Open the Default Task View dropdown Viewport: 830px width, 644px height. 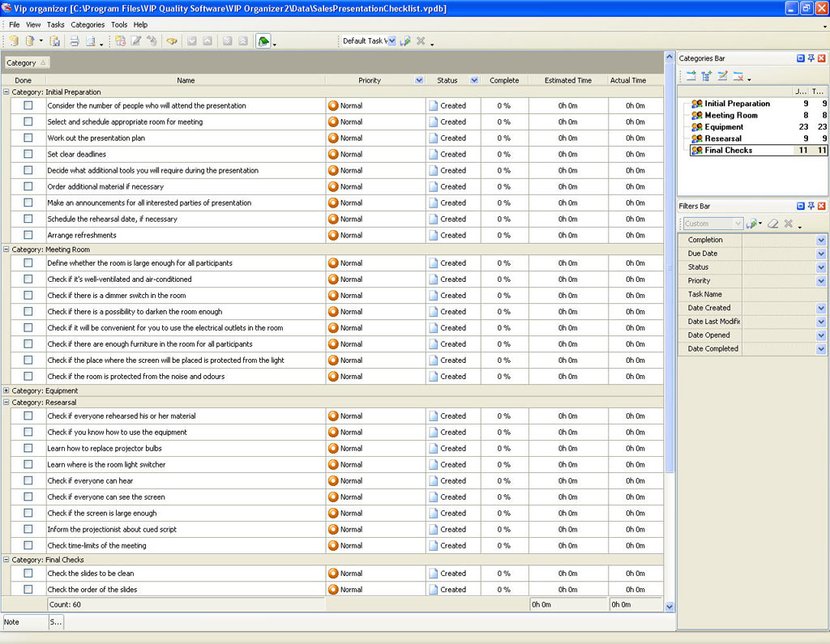(x=391, y=41)
